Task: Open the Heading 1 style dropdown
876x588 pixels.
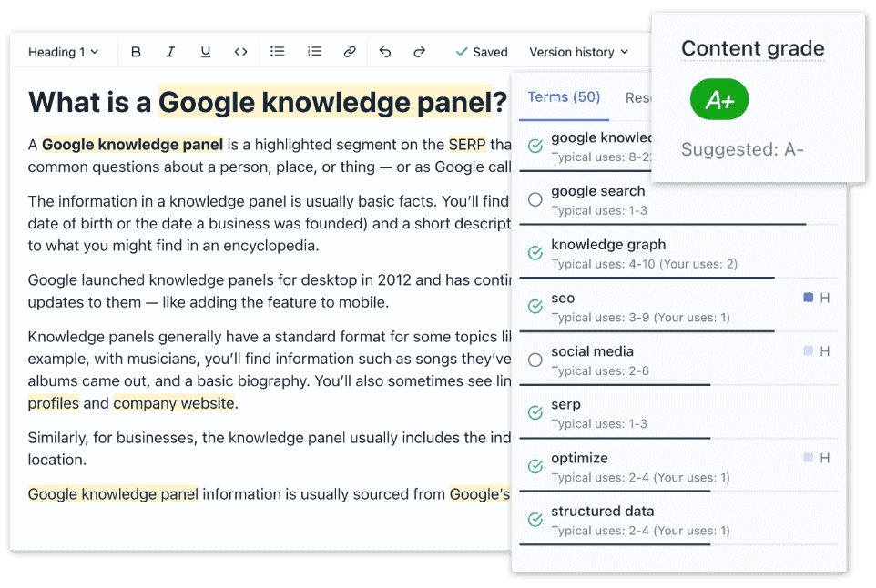Action: pyautogui.click(x=64, y=52)
